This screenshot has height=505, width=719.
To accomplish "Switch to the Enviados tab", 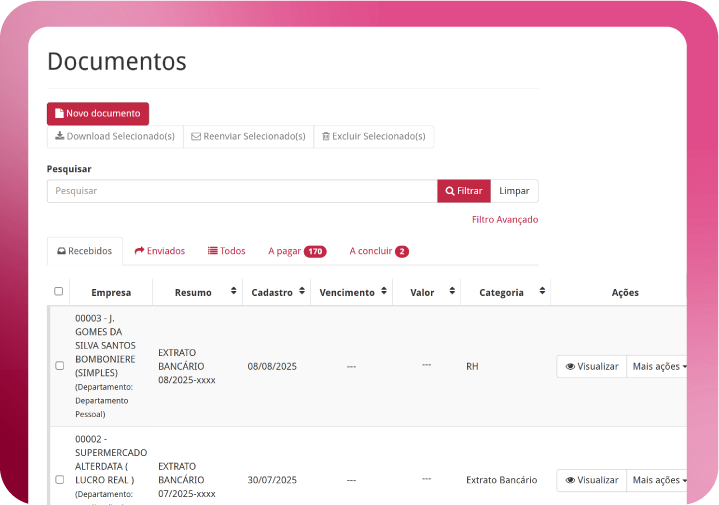I will pos(160,251).
